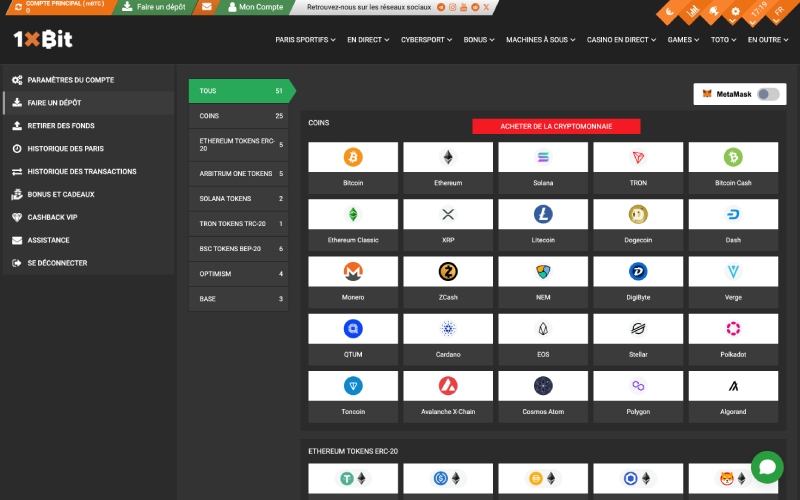
Task: Expand the Bonus menu
Action: point(479,39)
